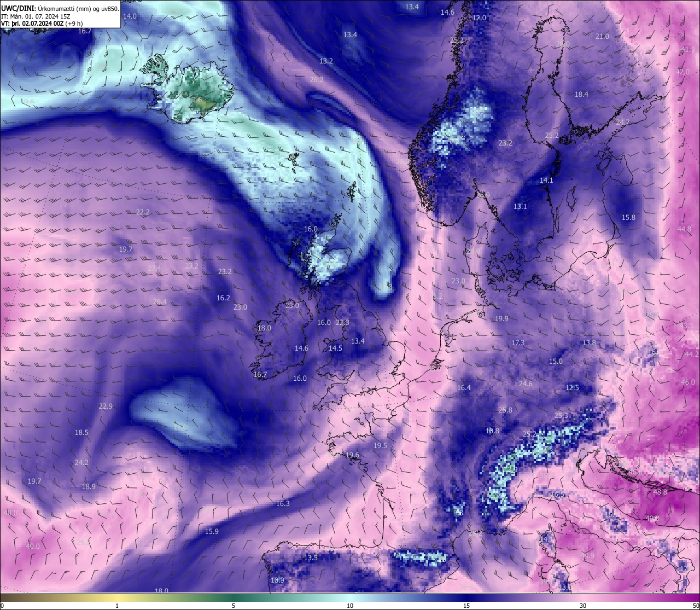Click the 42.0 value at the top right
The width and height of the screenshot is (700, 610).
pyautogui.click(x=682, y=72)
